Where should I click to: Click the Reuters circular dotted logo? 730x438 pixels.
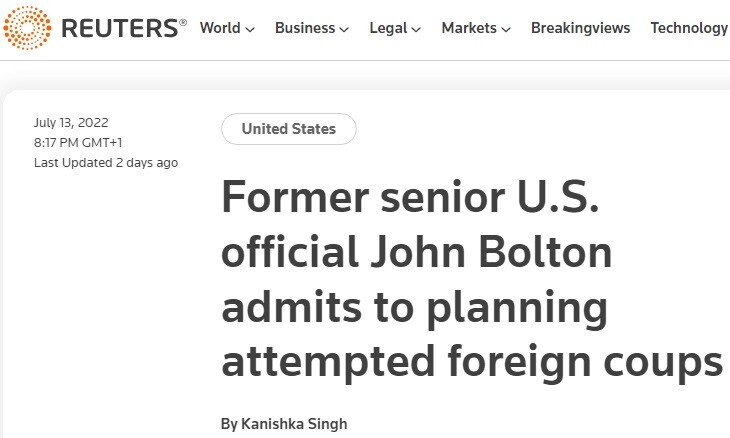[x=28, y=28]
